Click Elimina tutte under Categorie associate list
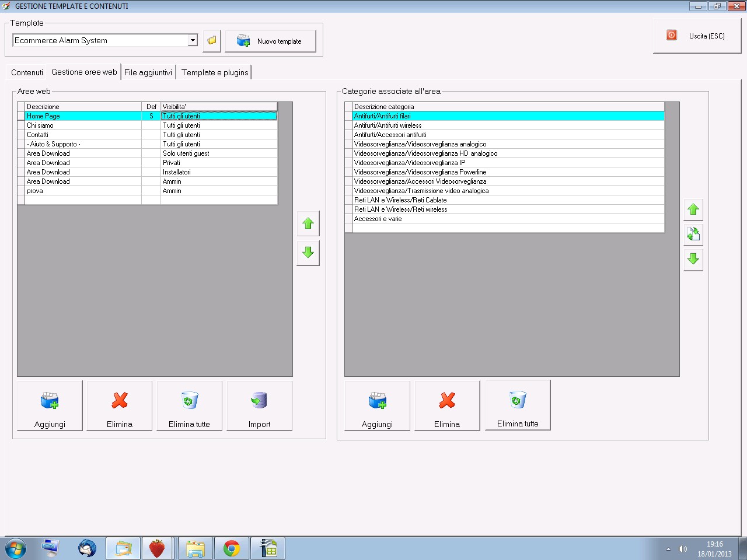This screenshot has width=747, height=560. pyautogui.click(x=518, y=405)
